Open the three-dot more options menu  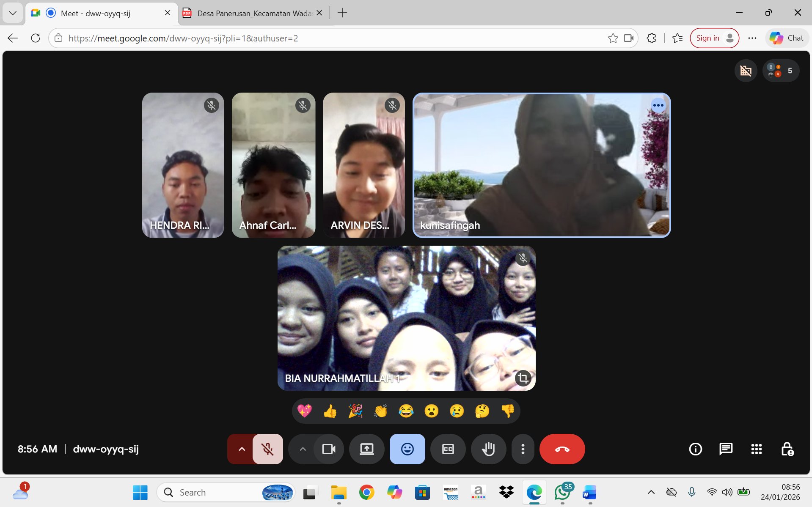coord(523,449)
